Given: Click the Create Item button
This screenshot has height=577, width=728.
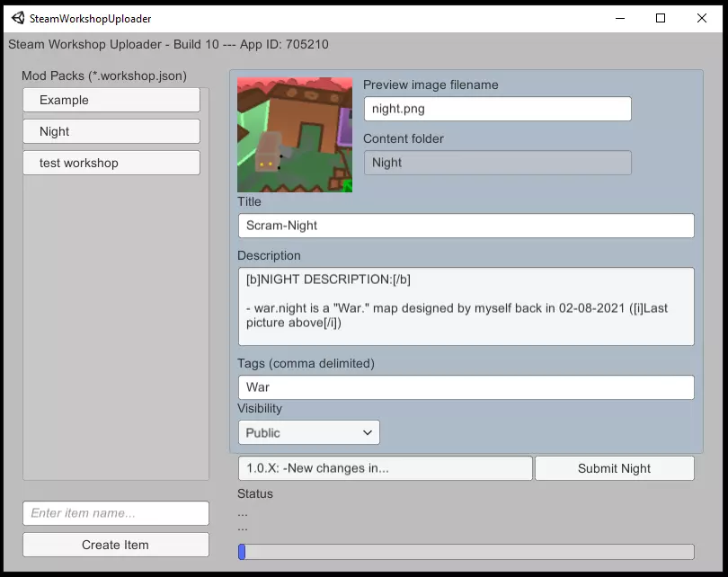Looking at the screenshot, I should pos(116,545).
